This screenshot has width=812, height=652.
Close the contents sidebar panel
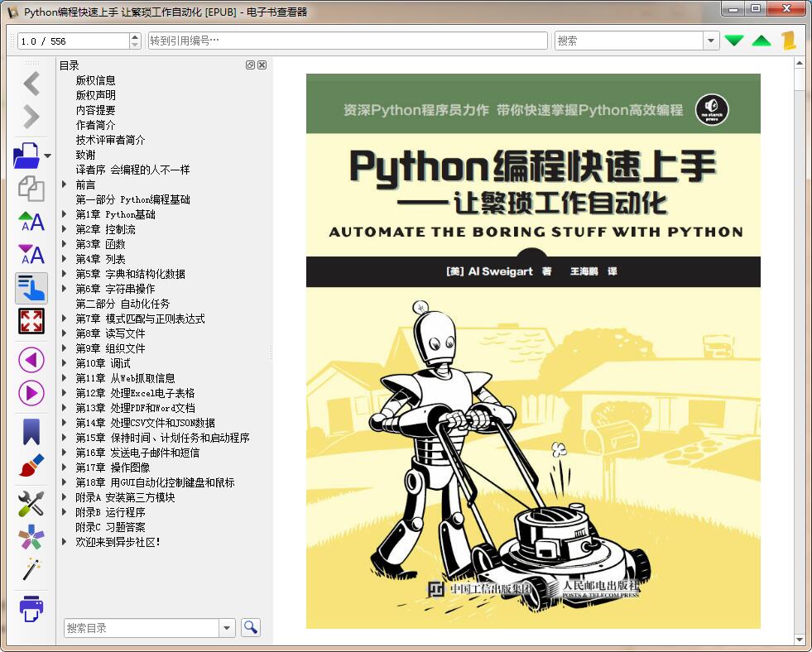[262, 65]
